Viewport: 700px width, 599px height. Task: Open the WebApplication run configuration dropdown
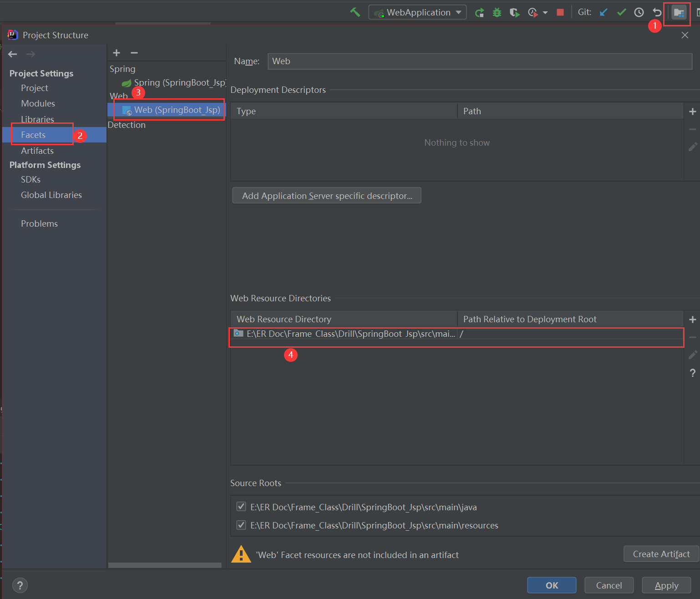click(x=417, y=12)
